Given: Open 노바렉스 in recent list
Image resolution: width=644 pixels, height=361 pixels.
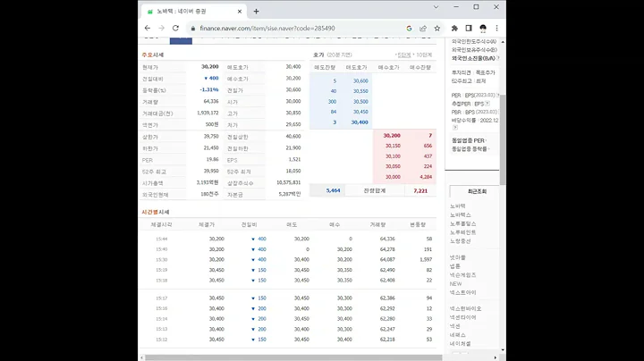Looking at the screenshot, I should pyautogui.click(x=461, y=215).
